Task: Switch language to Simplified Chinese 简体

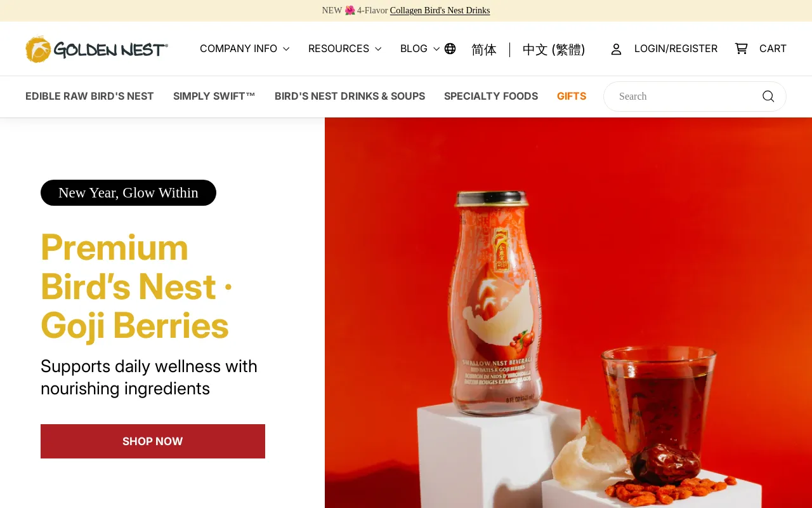Action: 484,50
